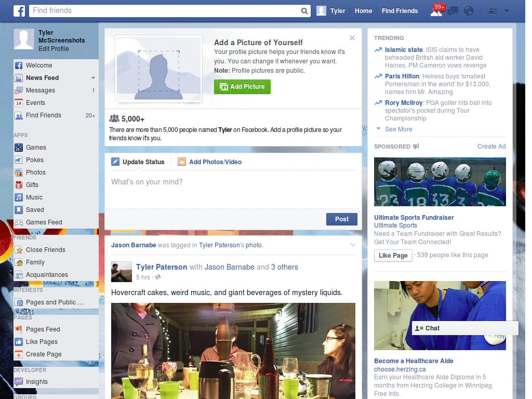
Task: Open Find Friends in left sidebar
Action: pos(44,115)
